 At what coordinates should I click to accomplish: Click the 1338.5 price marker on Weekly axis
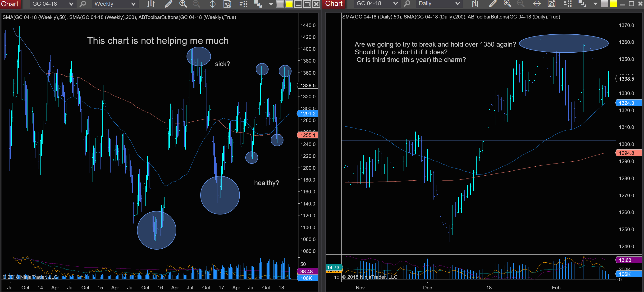pos(308,86)
